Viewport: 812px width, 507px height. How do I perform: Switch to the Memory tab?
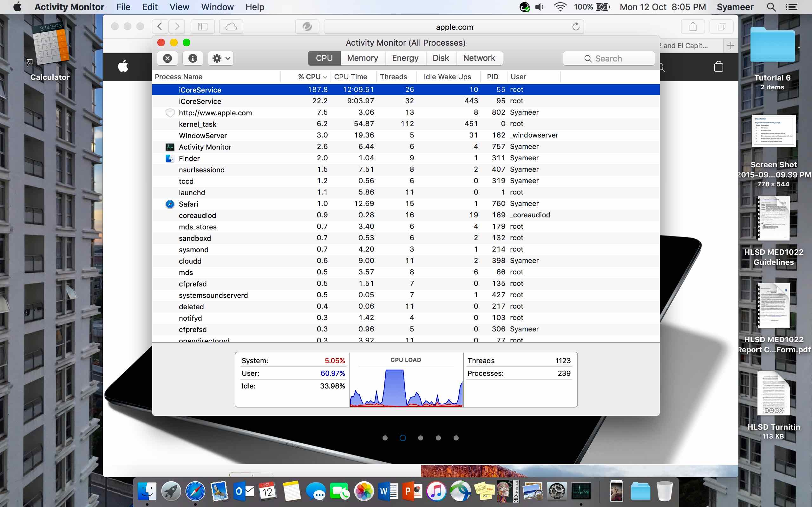tap(362, 58)
